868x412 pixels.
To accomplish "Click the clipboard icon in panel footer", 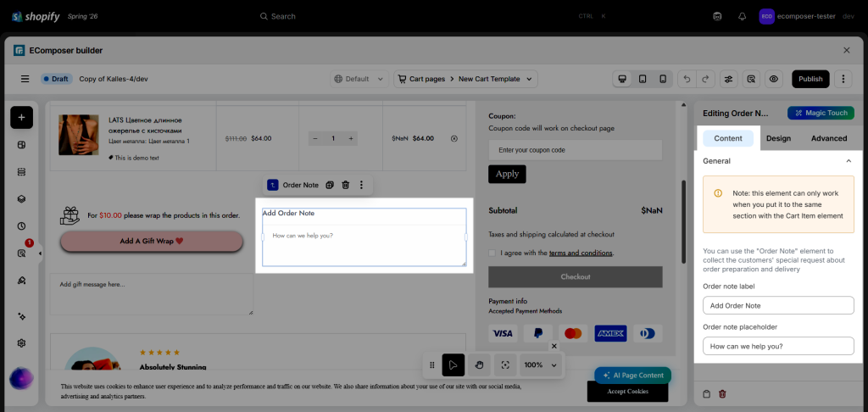I will coord(706,394).
